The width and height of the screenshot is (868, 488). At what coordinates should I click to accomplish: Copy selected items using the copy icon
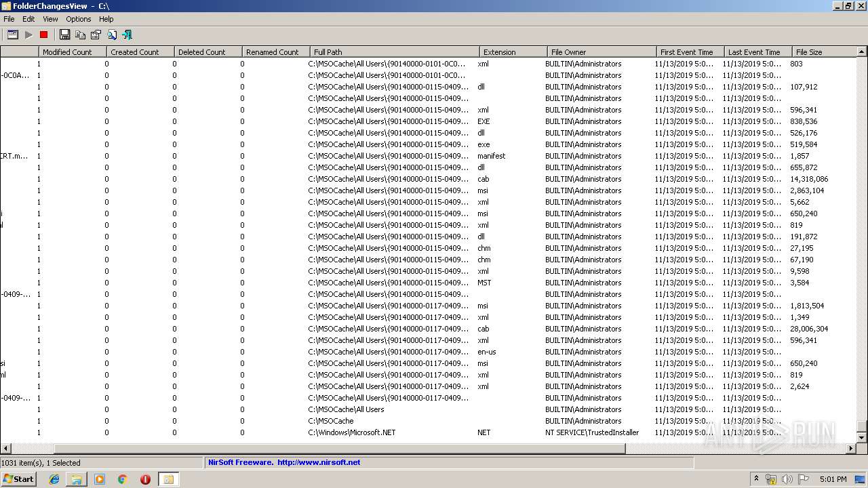click(x=80, y=35)
